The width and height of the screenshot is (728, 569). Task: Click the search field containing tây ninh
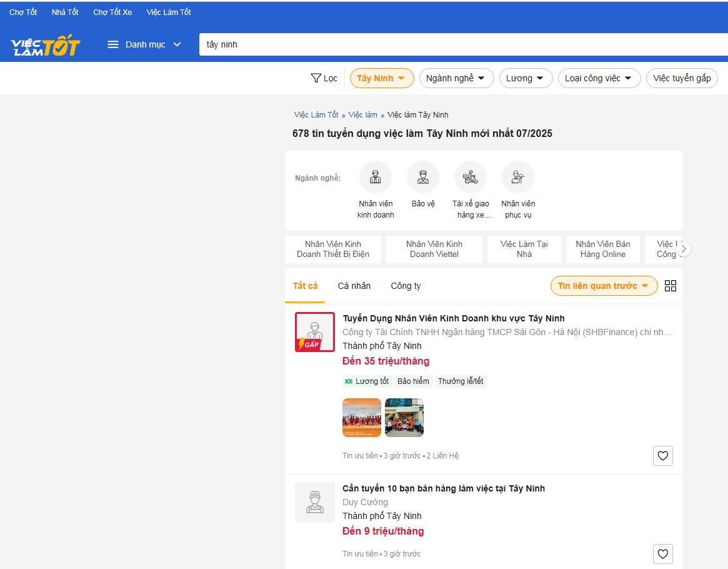point(463,44)
